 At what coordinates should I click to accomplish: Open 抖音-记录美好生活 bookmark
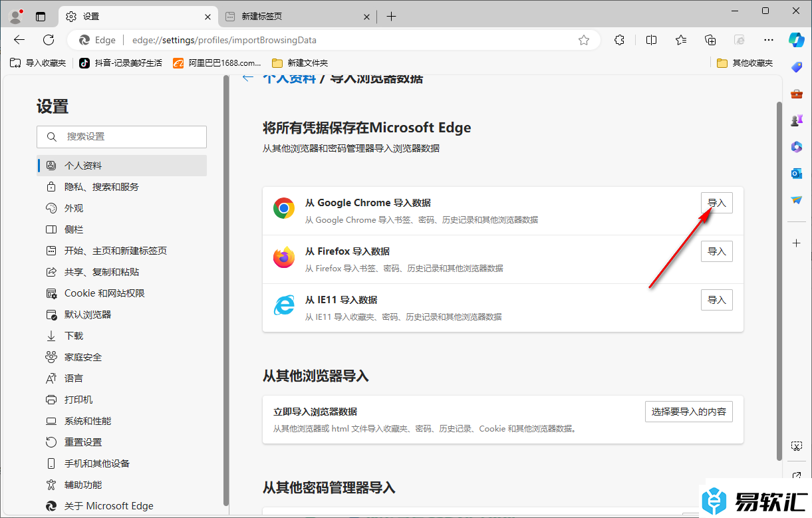(x=120, y=63)
